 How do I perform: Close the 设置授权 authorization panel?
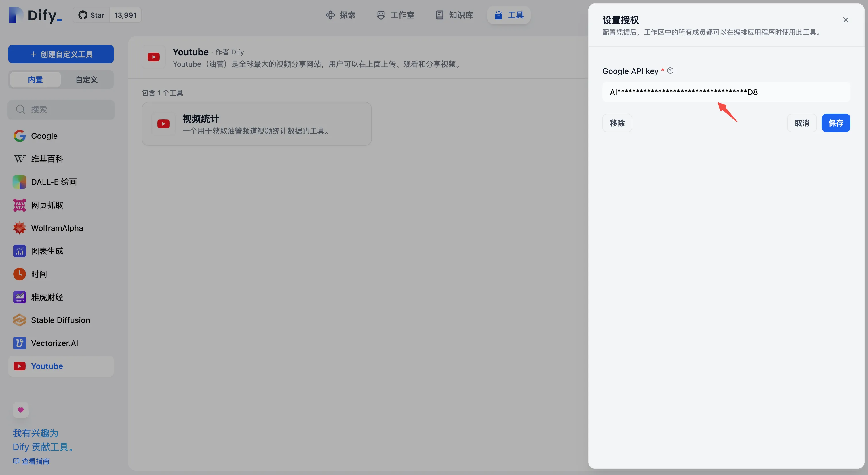pyautogui.click(x=846, y=20)
